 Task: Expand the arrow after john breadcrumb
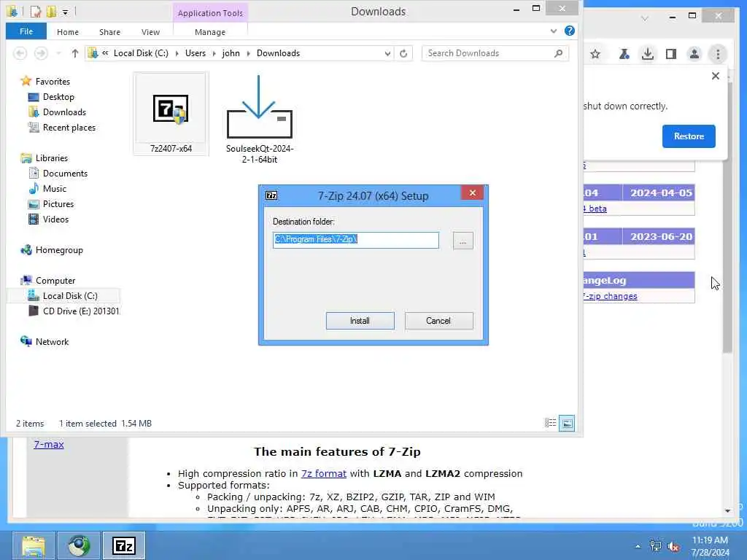[x=248, y=53]
